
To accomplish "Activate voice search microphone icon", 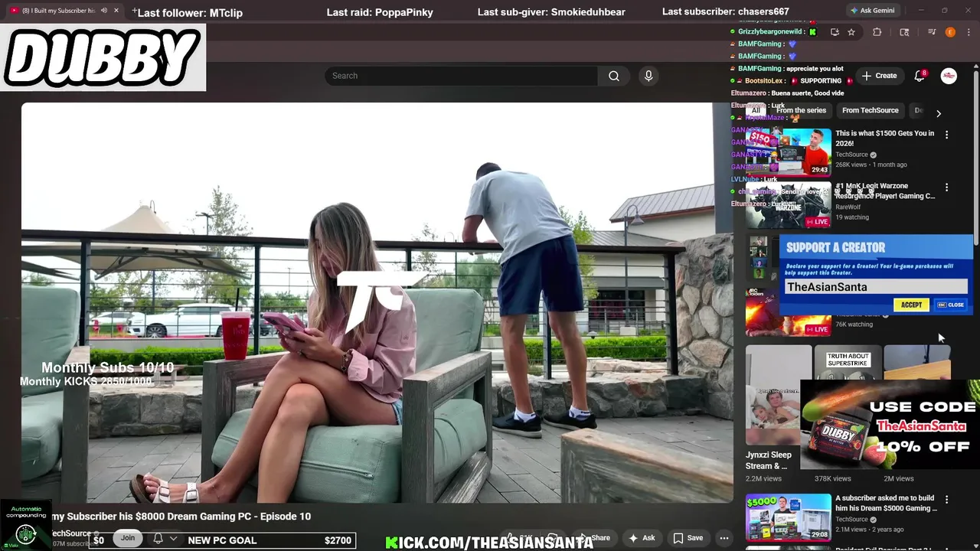I will pyautogui.click(x=648, y=76).
